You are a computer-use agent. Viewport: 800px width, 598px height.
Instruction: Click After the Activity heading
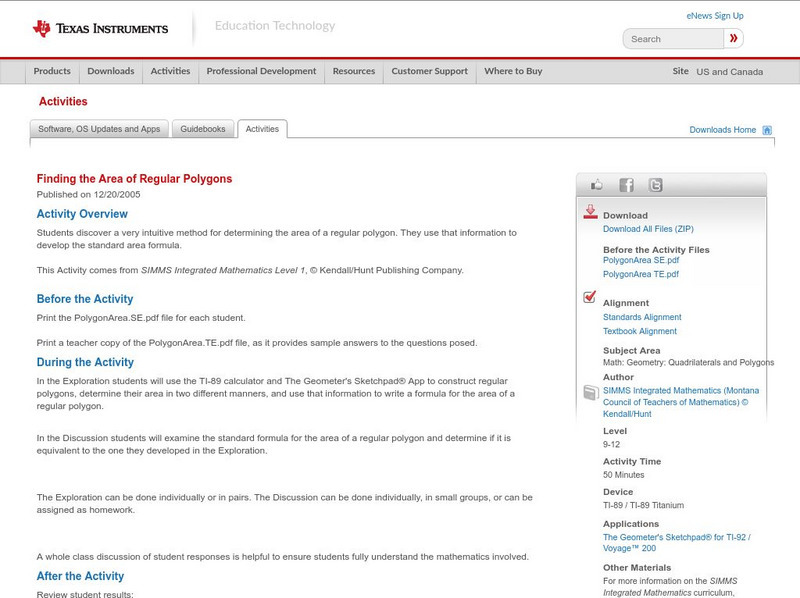pyautogui.click(x=80, y=576)
